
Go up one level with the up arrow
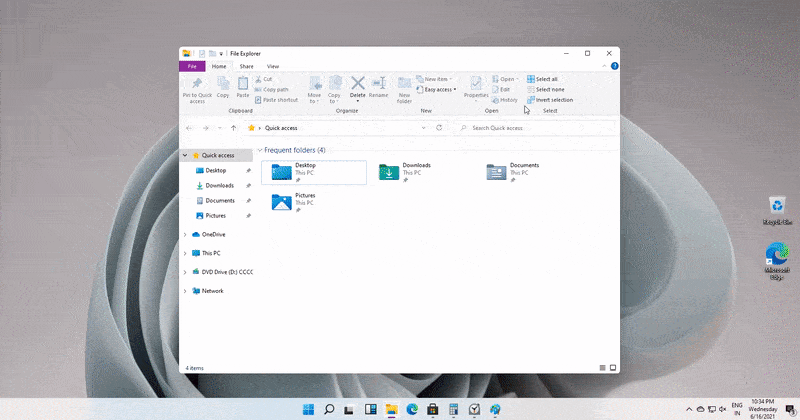(234, 128)
